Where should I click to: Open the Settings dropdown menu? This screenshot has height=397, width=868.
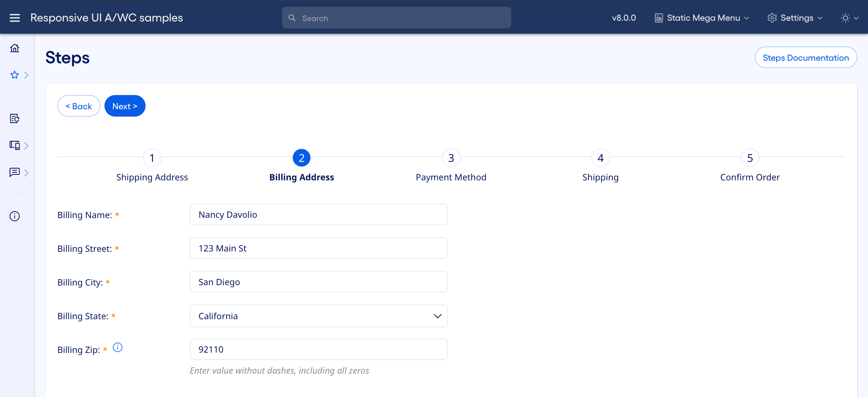[795, 18]
